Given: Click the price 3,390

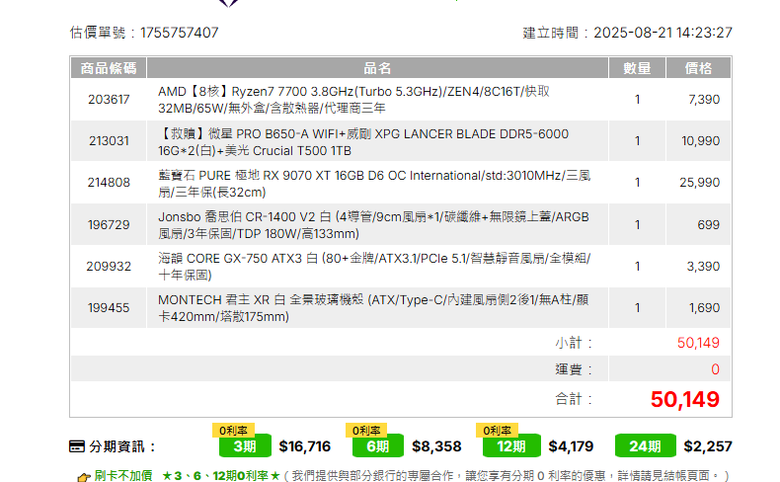Looking at the screenshot, I should point(703,267).
